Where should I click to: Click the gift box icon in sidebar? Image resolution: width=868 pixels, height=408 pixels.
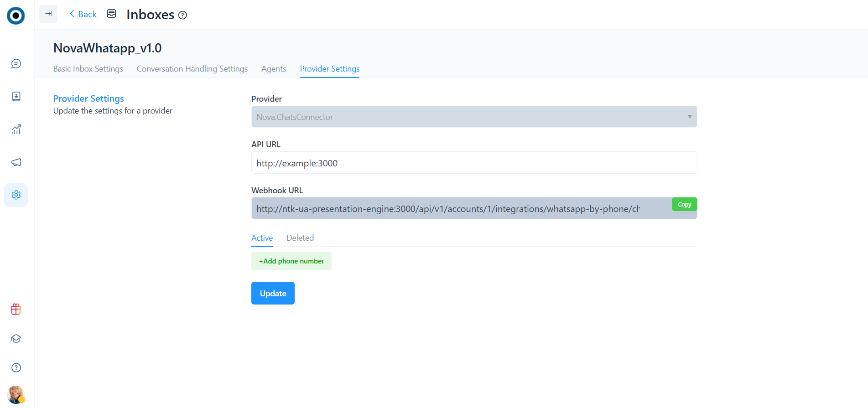16,310
